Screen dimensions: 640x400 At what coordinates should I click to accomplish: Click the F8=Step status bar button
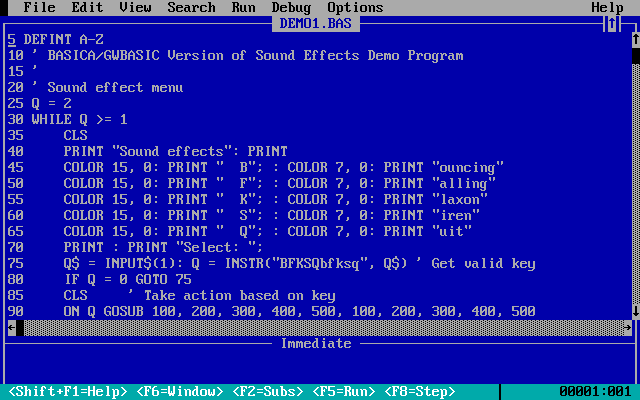[x=420, y=392]
